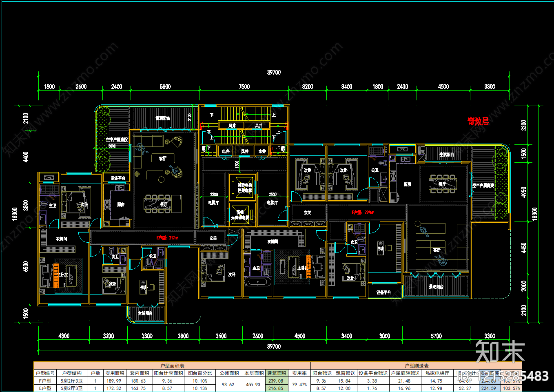The image size is (554, 392).
Task: Select the '私家电梯厅' column header
Action: [437, 373]
